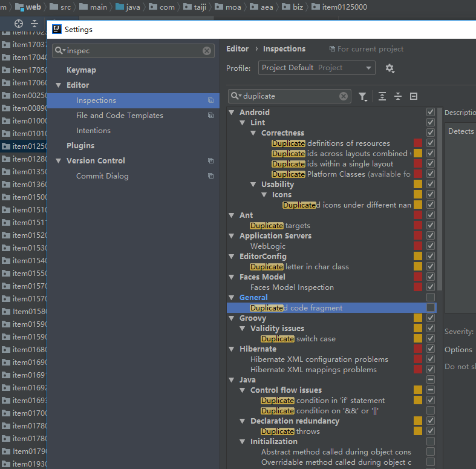476x469 pixels.
Task: Select the Commit Dialog settings entry
Action: coord(102,176)
